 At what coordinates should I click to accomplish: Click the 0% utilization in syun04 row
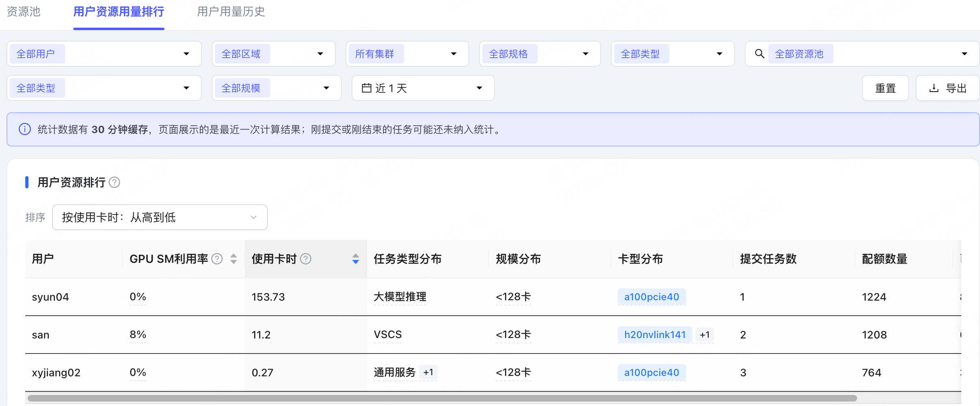[x=138, y=297]
